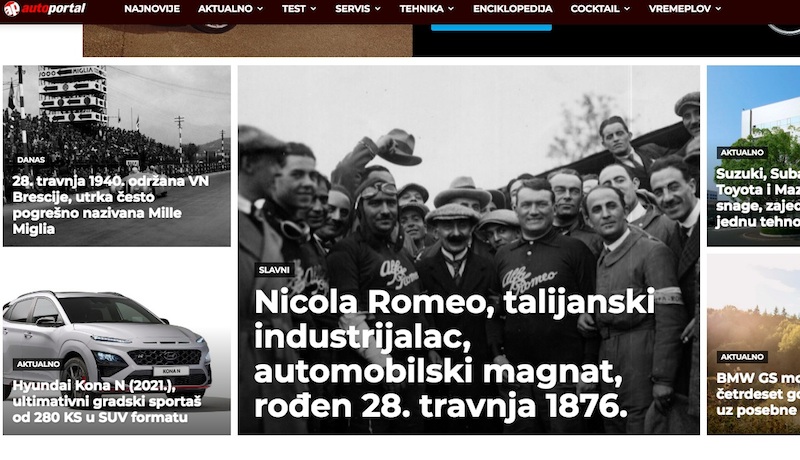
Task: Open the BMW GS article headline
Action: pos(758,394)
